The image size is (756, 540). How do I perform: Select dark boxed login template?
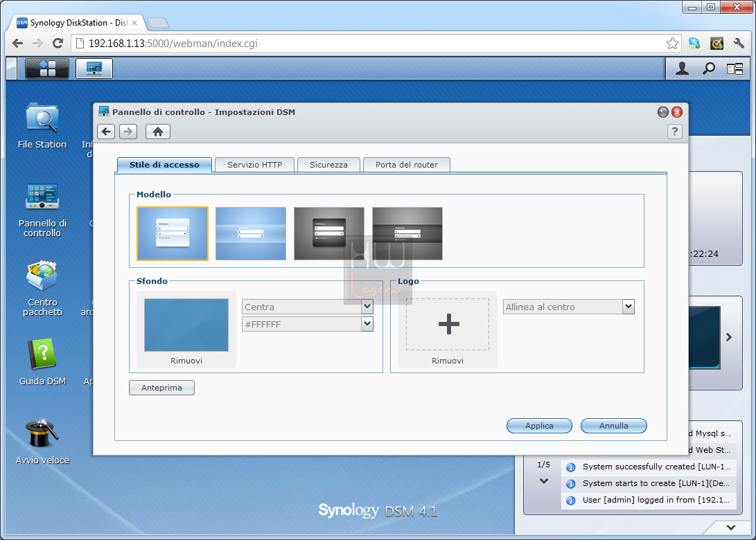pos(329,233)
